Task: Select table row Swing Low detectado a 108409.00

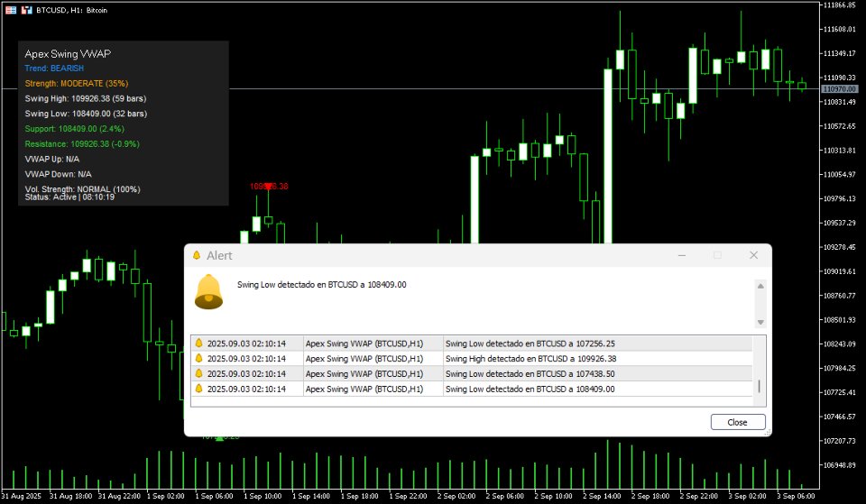Action: point(472,389)
